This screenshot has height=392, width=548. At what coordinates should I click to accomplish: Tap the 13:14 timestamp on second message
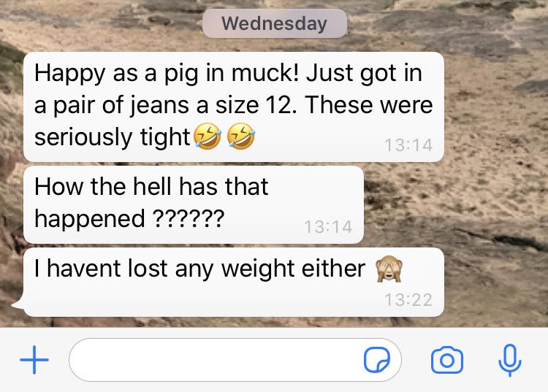[328, 227]
